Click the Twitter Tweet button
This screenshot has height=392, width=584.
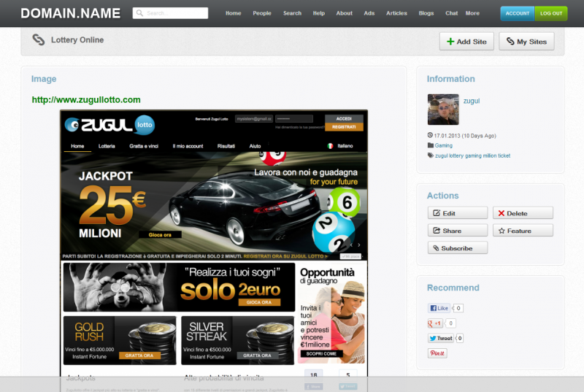point(441,338)
